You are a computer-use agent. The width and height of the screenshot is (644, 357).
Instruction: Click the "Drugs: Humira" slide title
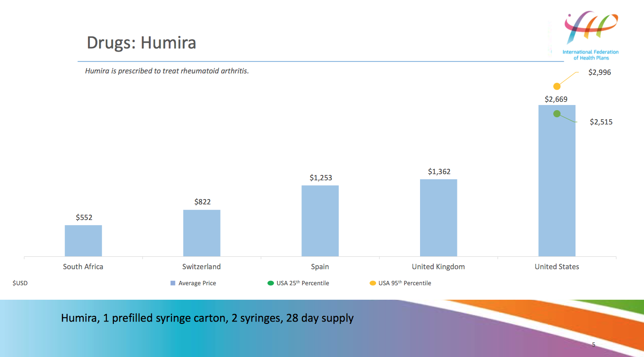(x=141, y=43)
